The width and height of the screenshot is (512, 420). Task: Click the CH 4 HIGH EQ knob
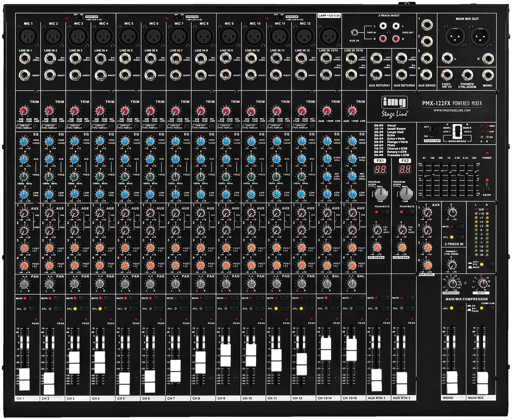(99, 141)
